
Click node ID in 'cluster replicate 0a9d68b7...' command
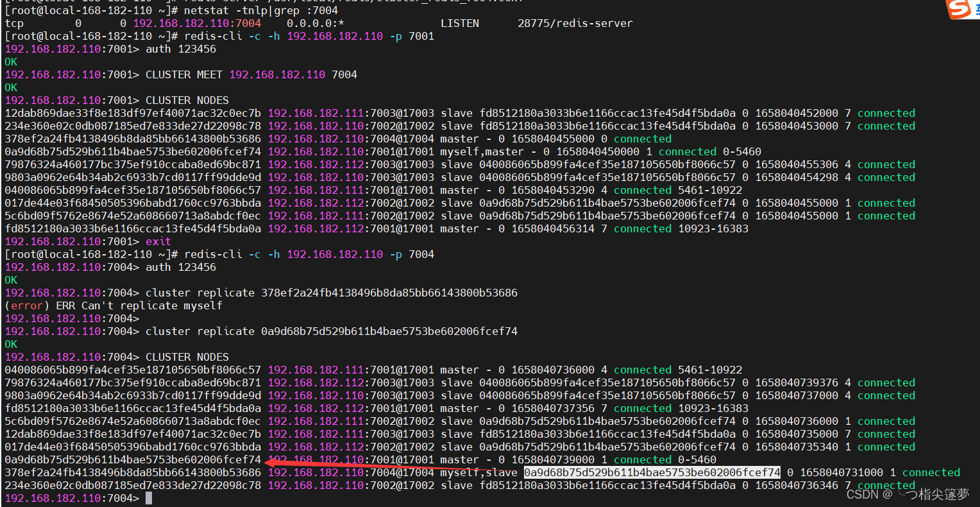(x=389, y=331)
